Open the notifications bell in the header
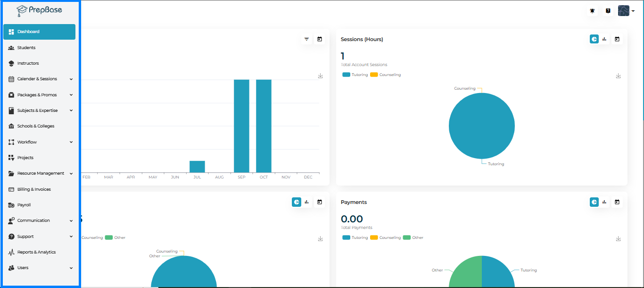The width and height of the screenshot is (644, 288). point(592,11)
